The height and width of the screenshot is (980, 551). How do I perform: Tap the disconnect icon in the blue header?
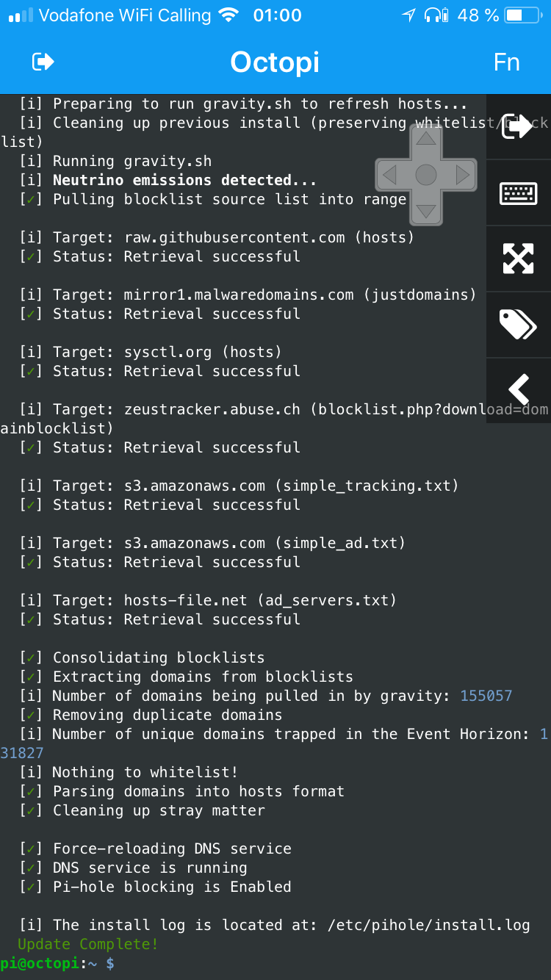[x=43, y=62]
